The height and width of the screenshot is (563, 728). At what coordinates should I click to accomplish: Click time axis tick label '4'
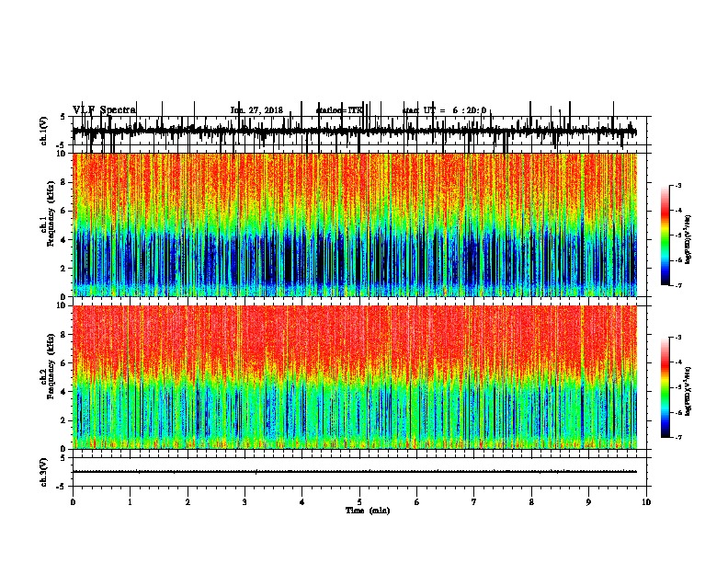point(302,502)
